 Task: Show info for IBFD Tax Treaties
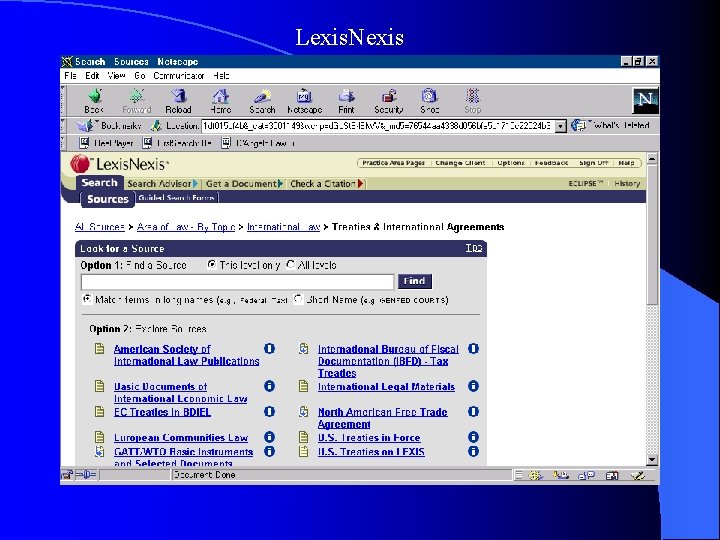click(473, 349)
